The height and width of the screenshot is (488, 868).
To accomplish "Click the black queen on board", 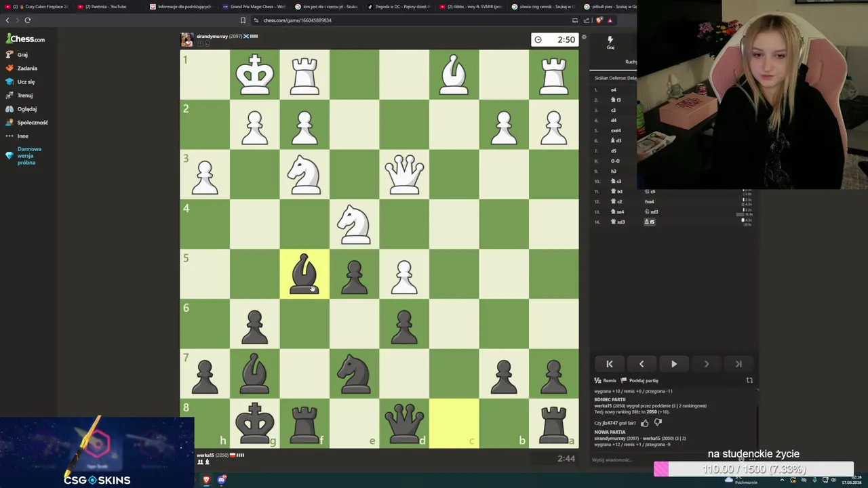I will click(x=404, y=423).
